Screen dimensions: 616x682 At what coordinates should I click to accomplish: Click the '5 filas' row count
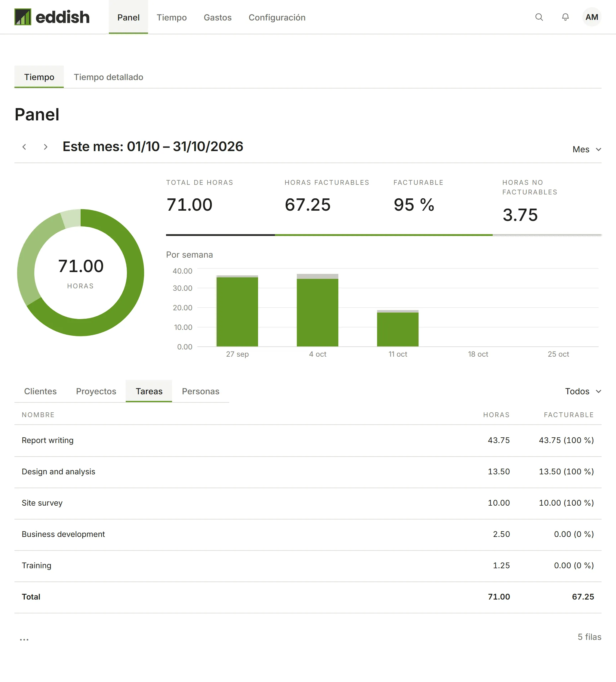pos(589,637)
